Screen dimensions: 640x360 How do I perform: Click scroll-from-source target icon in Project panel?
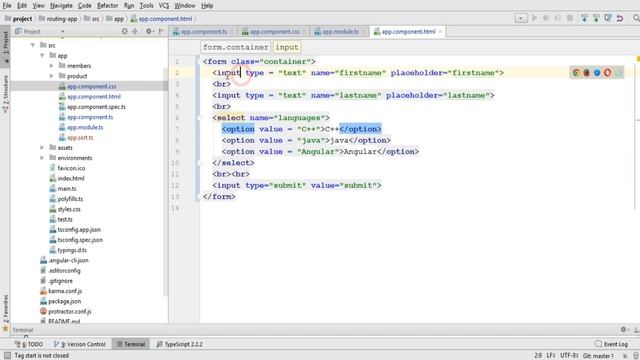[x=124, y=31]
